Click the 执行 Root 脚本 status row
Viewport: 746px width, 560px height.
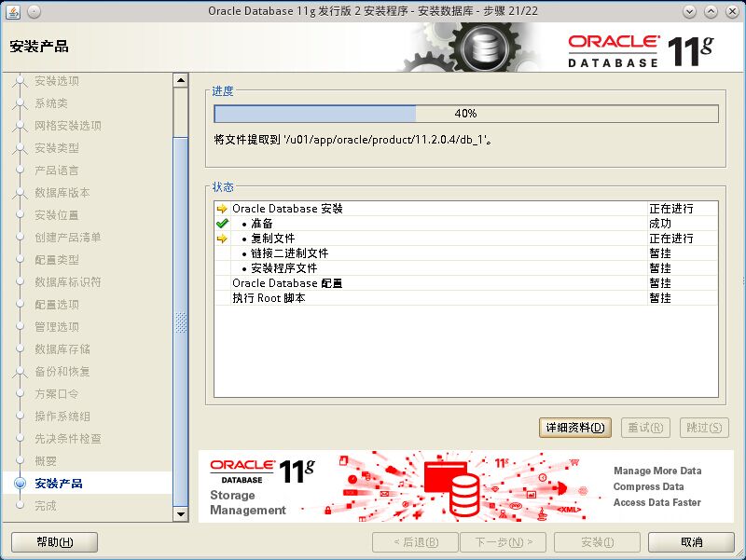pyautogui.click(x=466, y=298)
